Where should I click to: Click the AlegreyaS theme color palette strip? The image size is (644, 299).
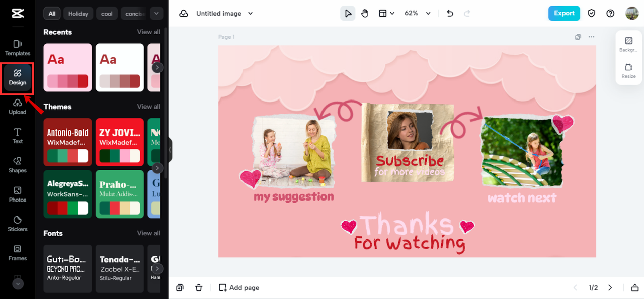[68, 208]
